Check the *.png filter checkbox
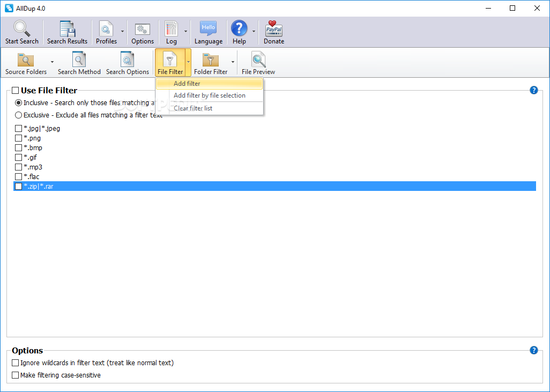The height and width of the screenshot is (392, 550). point(19,138)
